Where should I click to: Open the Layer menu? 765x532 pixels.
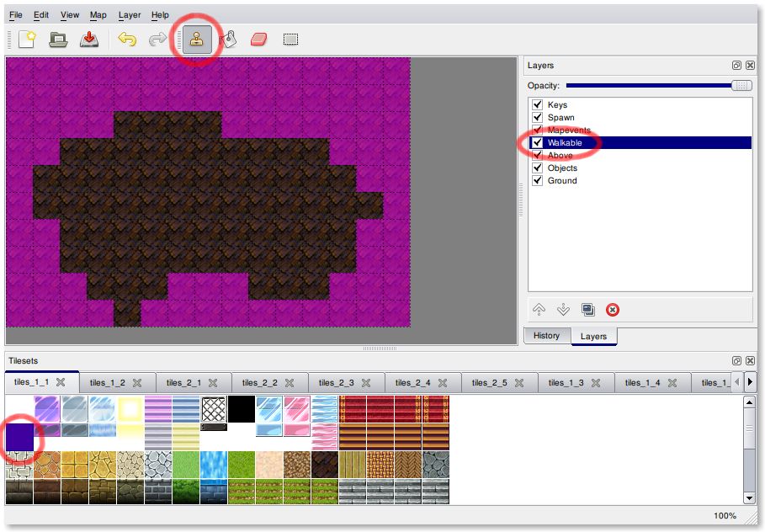tap(130, 15)
